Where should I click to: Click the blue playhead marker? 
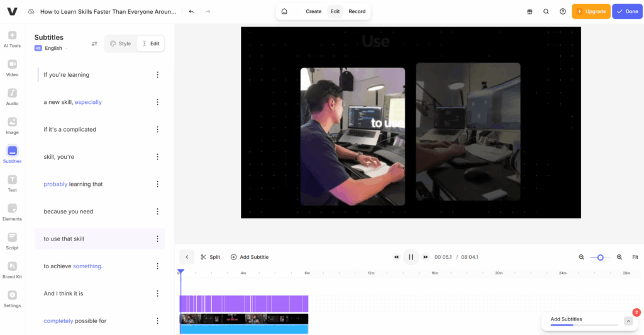click(x=180, y=271)
